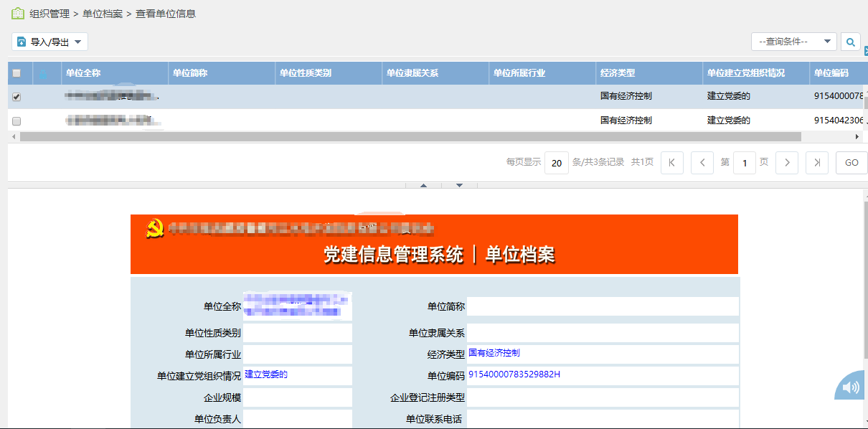The width and height of the screenshot is (868, 429).
Task: Check the second row checkbox
Action: click(x=17, y=121)
